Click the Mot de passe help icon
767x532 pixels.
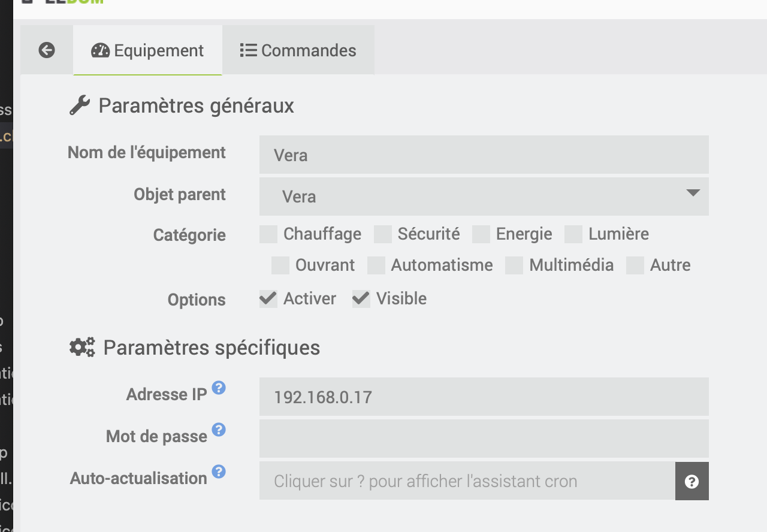(x=219, y=430)
